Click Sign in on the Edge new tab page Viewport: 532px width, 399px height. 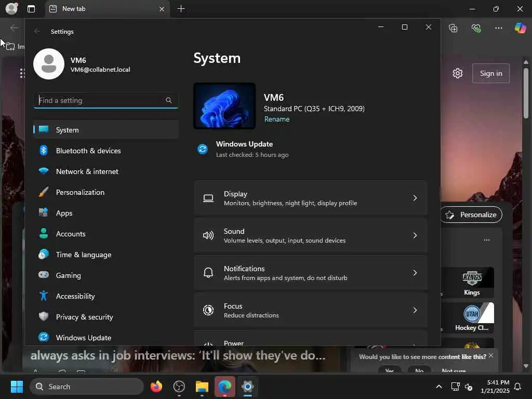(490, 73)
